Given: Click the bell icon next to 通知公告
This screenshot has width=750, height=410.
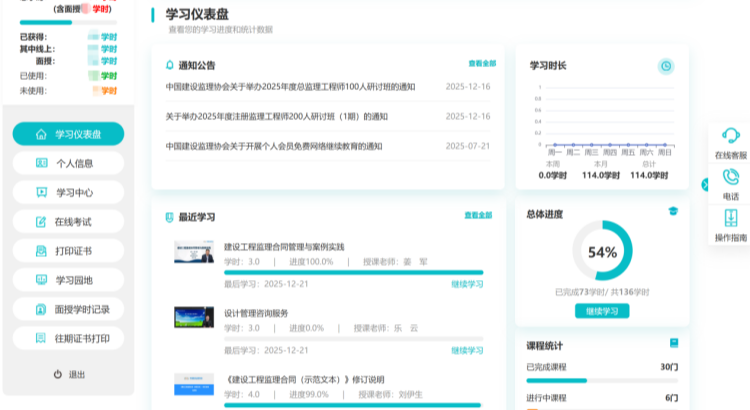Looking at the screenshot, I should point(169,65).
